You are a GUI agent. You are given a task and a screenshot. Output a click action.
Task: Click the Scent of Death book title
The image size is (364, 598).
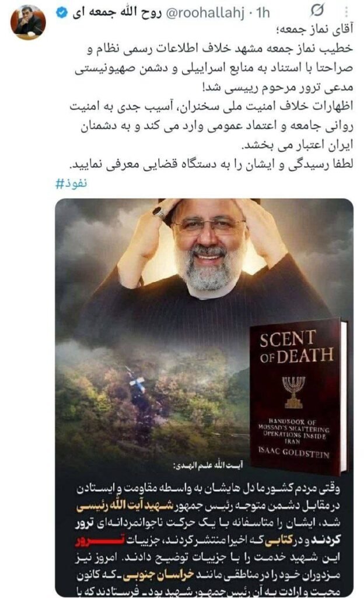(x=296, y=346)
